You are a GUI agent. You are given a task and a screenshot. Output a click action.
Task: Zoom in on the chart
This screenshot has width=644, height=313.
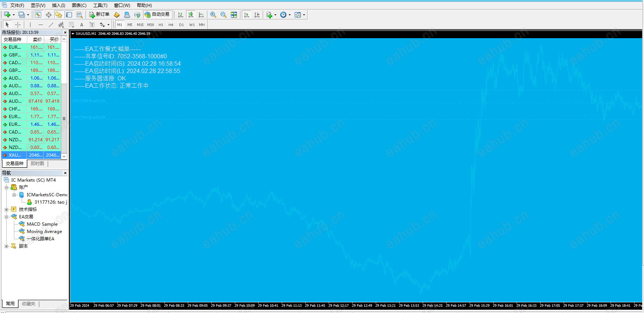(213, 15)
